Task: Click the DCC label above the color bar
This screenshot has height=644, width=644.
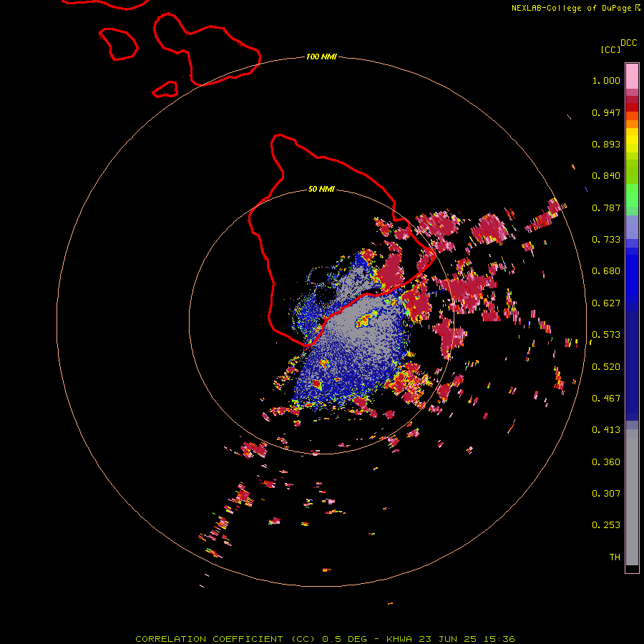Action: (x=628, y=43)
